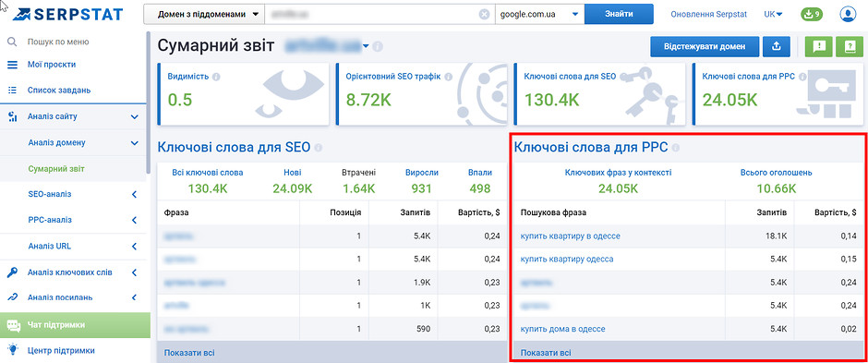The image size is (868, 363).
Task: Open Домен з піддоменами dropdown
Action: [x=204, y=15]
